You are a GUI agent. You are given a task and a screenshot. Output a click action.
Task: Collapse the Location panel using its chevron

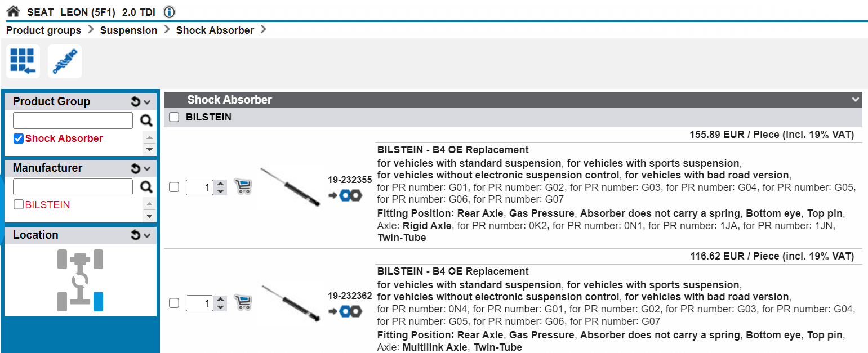[148, 235]
